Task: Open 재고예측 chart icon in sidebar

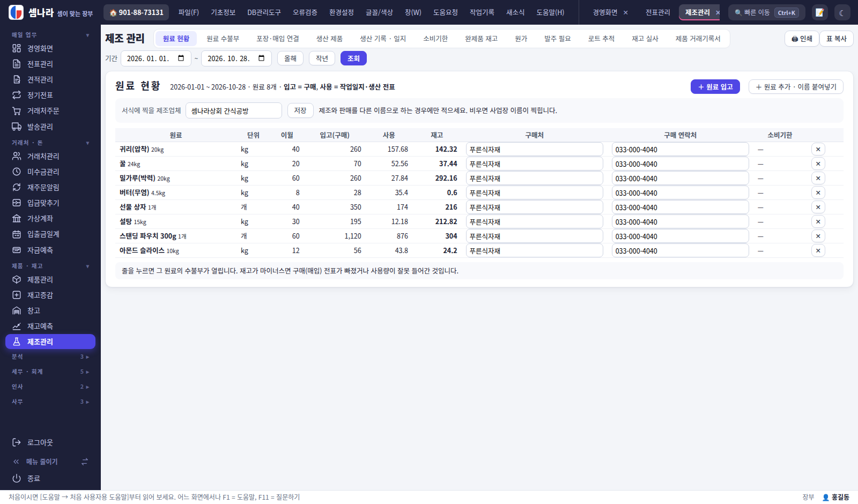Action: [17, 327]
